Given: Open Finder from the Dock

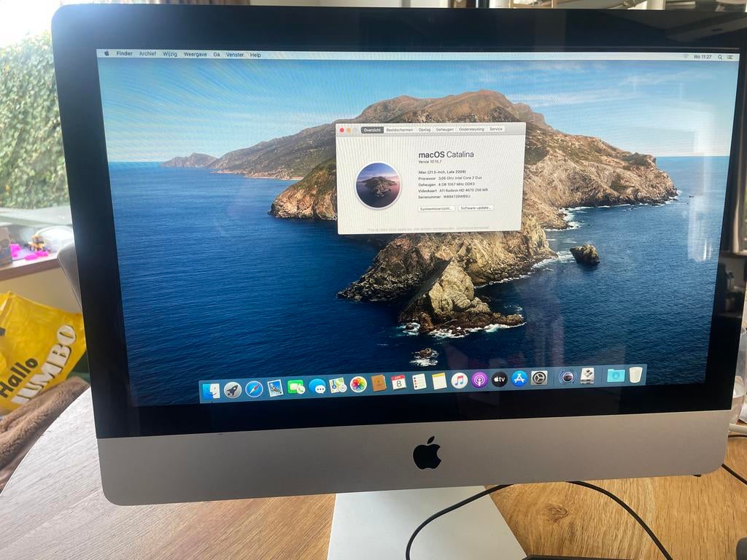Looking at the screenshot, I should (211, 391).
